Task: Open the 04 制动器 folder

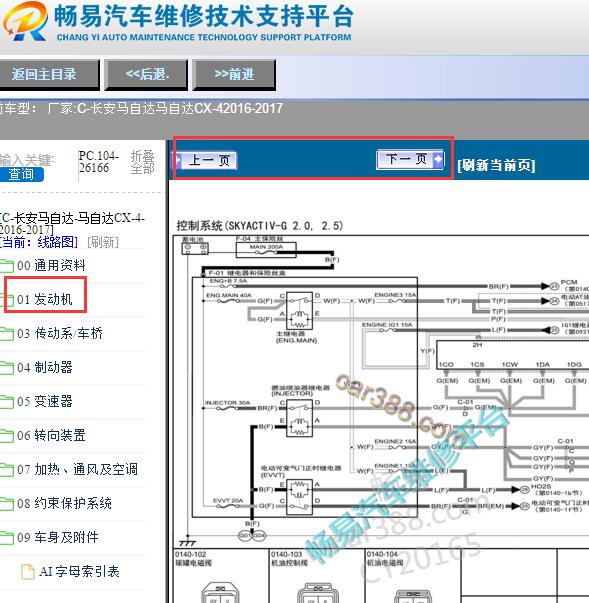Action: [45, 367]
